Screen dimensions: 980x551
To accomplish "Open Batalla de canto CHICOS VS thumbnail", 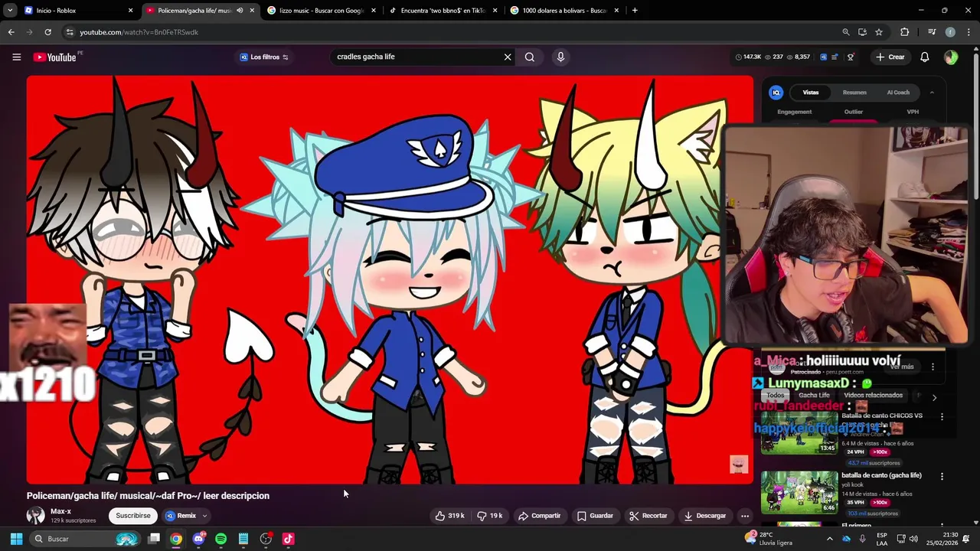I will [x=799, y=433].
